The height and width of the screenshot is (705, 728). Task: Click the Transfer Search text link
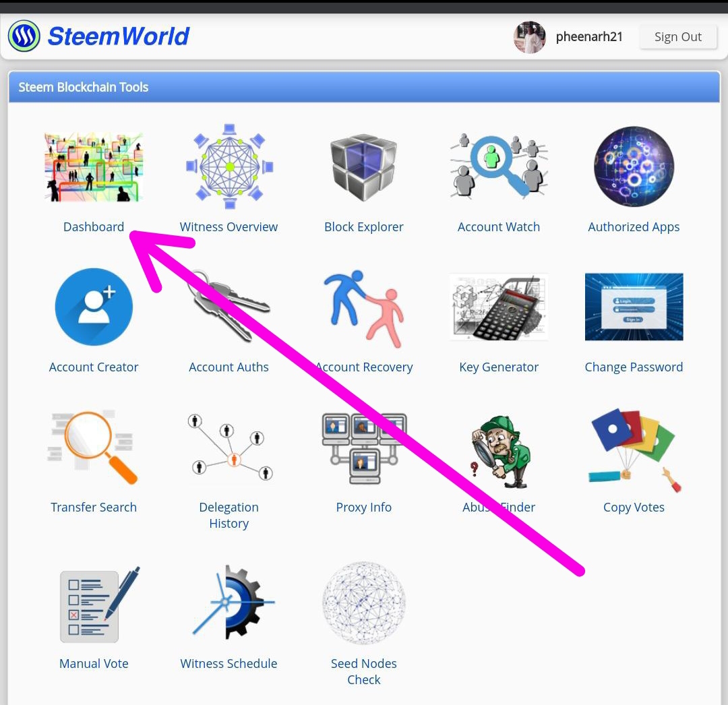94,507
